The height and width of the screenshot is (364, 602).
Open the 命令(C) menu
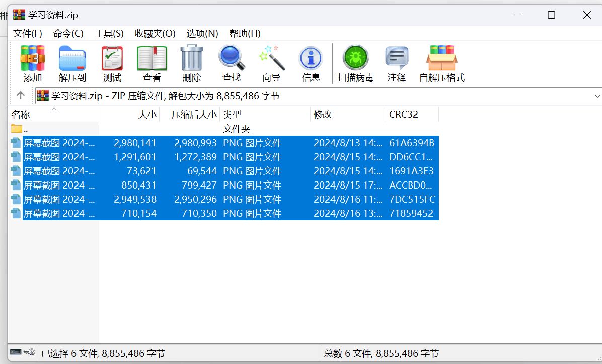[68, 33]
